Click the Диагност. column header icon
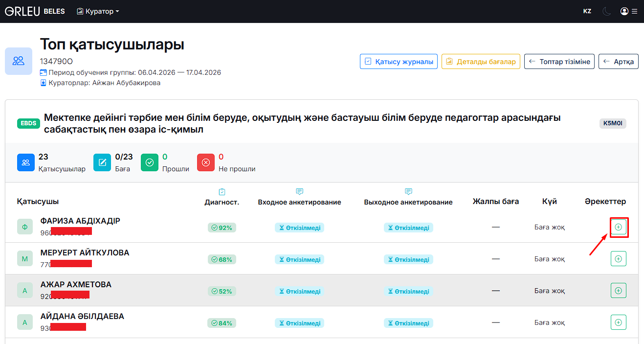Viewport: 644px width, 344px height. (x=222, y=191)
